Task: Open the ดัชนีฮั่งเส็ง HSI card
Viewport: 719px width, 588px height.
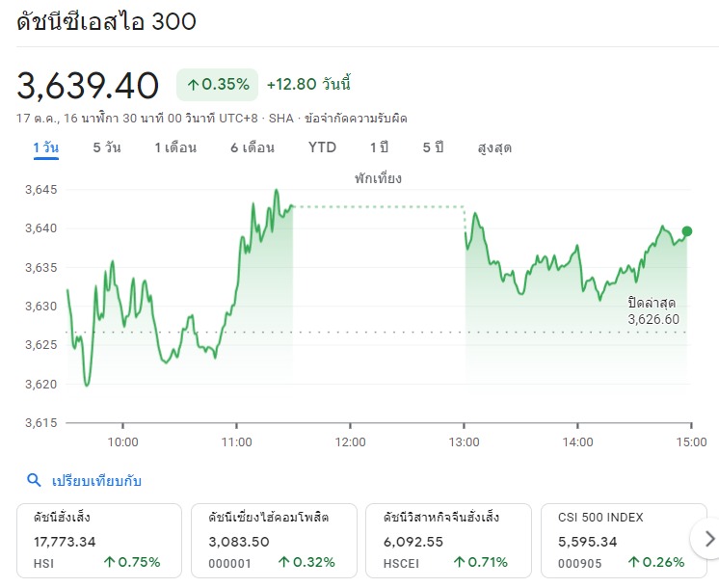Action: [x=99, y=541]
